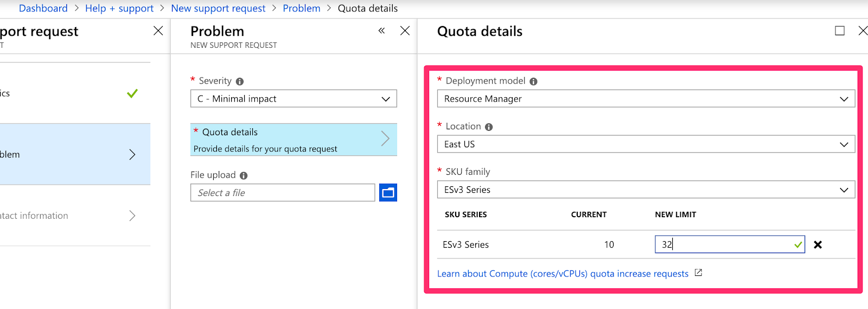Click the blue file browse folder icon
The image size is (868, 309).
click(388, 193)
